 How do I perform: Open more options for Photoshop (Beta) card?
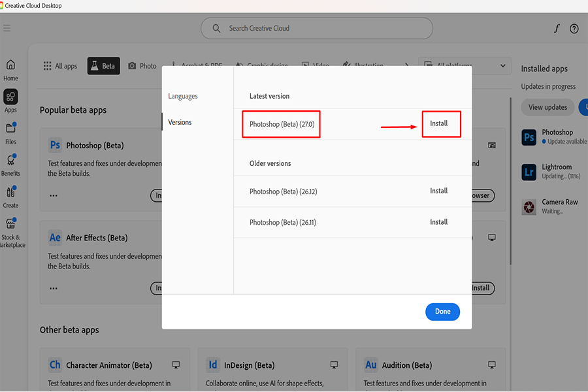pyautogui.click(x=54, y=195)
